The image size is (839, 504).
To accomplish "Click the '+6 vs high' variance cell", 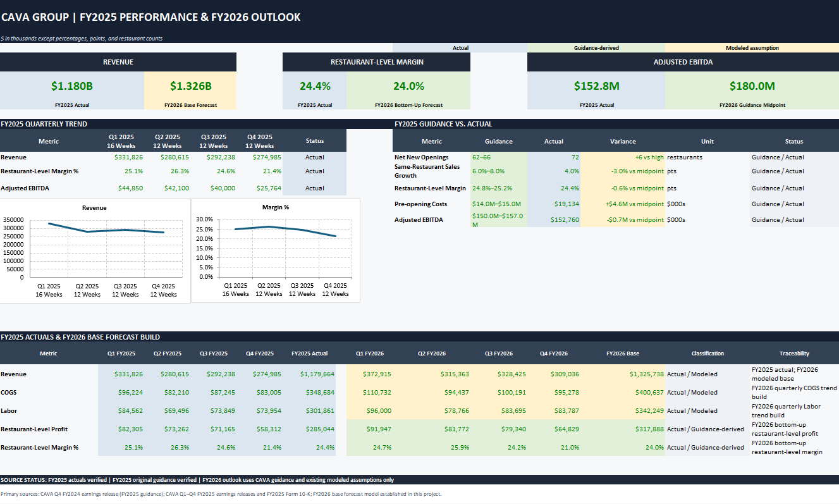I will 623,157.
